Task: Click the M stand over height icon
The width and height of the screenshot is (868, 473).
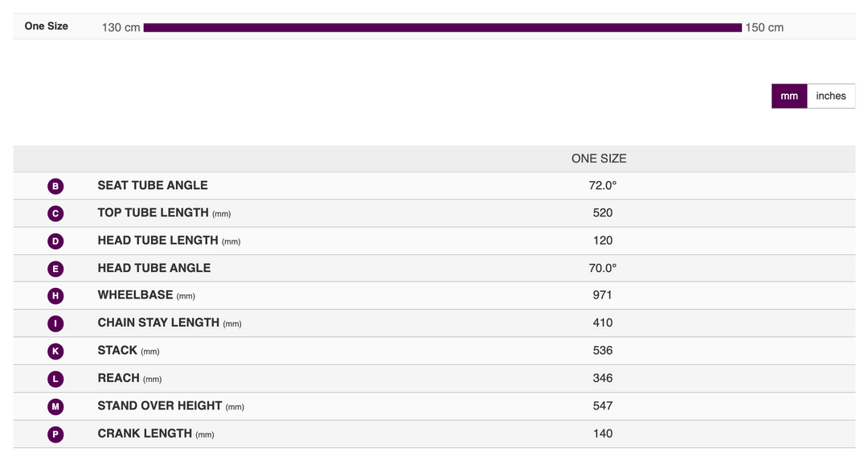Action: pos(55,406)
